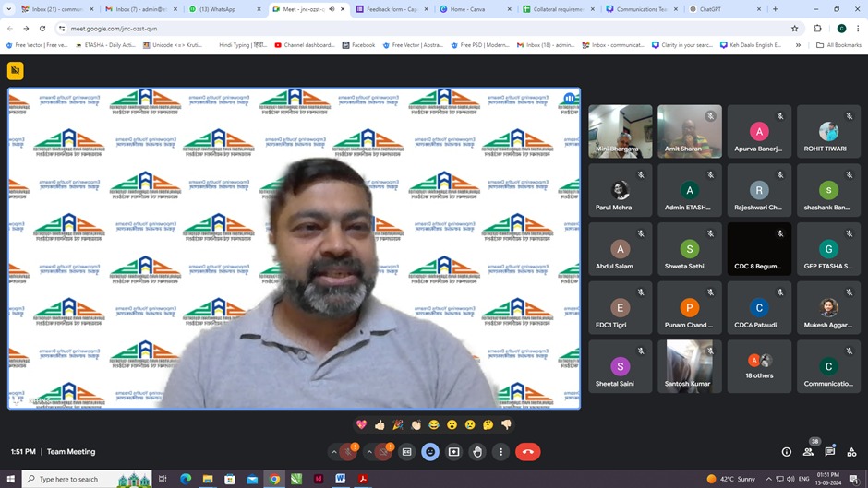The image size is (868, 488).
Task: Send the thumbs down reaction
Action: (x=506, y=424)
